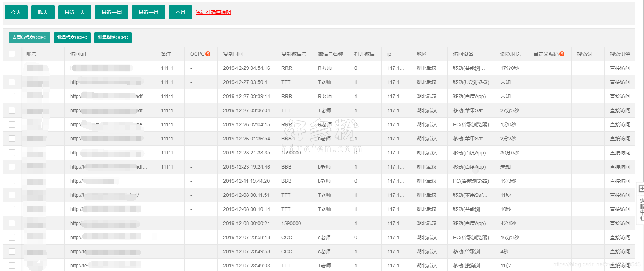Check the first row checkbox
Image resolution: width=644 pixels, height=271 pixels.
coord(12,68)
